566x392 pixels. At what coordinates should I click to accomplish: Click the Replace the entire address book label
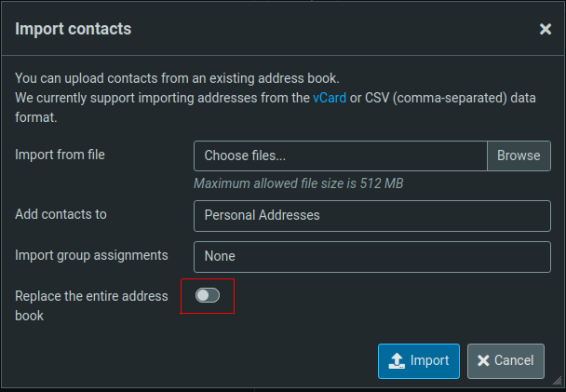(x=91, y=305)
